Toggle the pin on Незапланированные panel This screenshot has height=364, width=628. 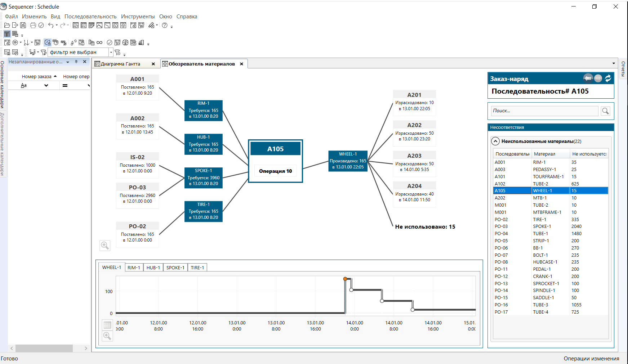coord(76,62)
